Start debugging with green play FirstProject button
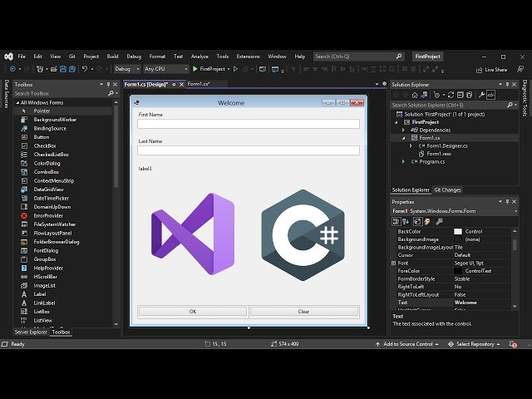This screenshot has height=399, width=532. (x=209, y=69)
